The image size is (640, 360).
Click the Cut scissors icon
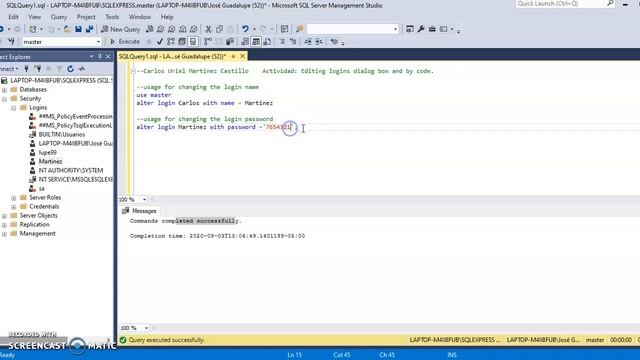tap(208, 29)
